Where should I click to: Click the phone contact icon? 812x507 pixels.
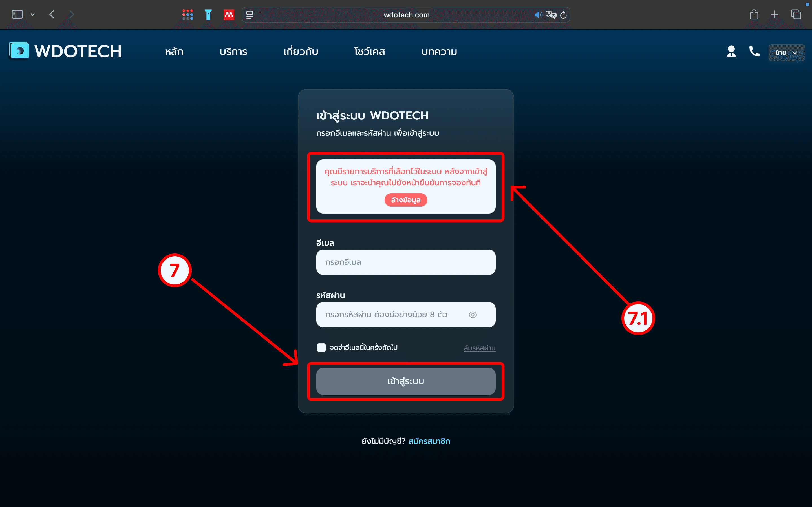pos(754,52)
